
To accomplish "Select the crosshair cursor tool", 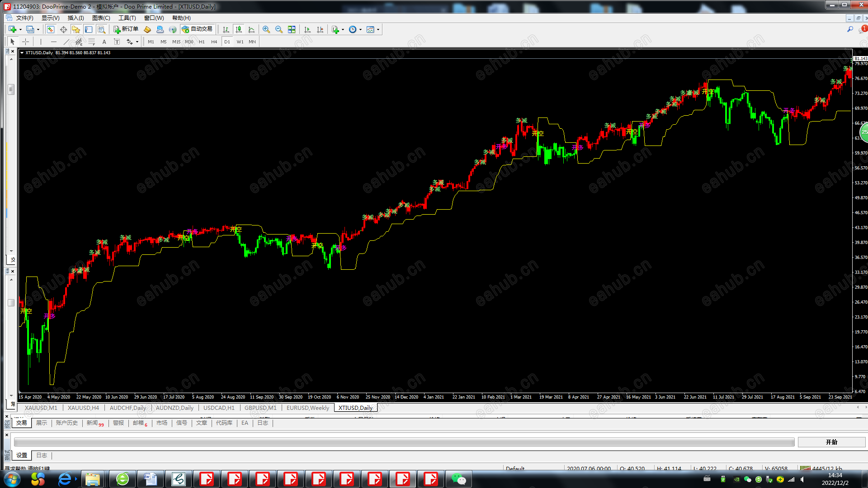I will click(x=26, y=42).
